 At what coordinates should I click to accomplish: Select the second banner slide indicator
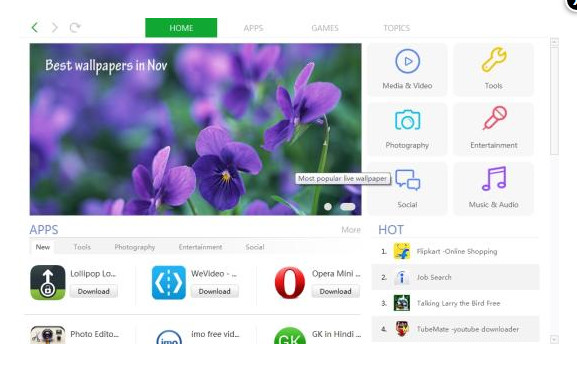pos(348,207)
